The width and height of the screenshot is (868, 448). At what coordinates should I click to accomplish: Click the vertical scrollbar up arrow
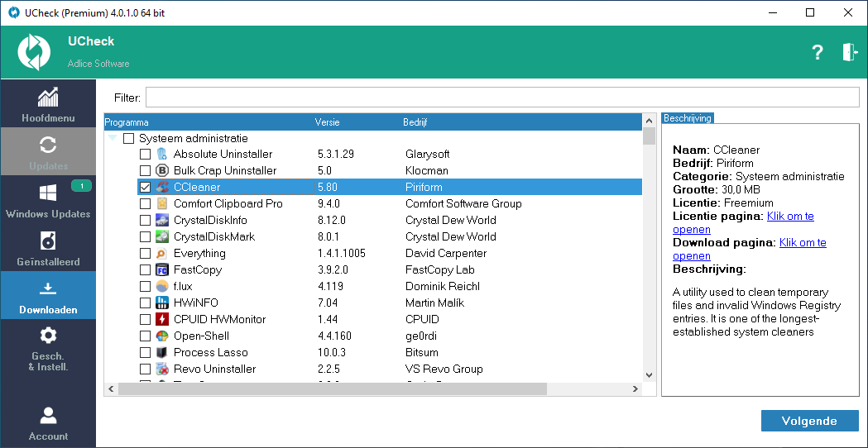(x=650, y=121)
